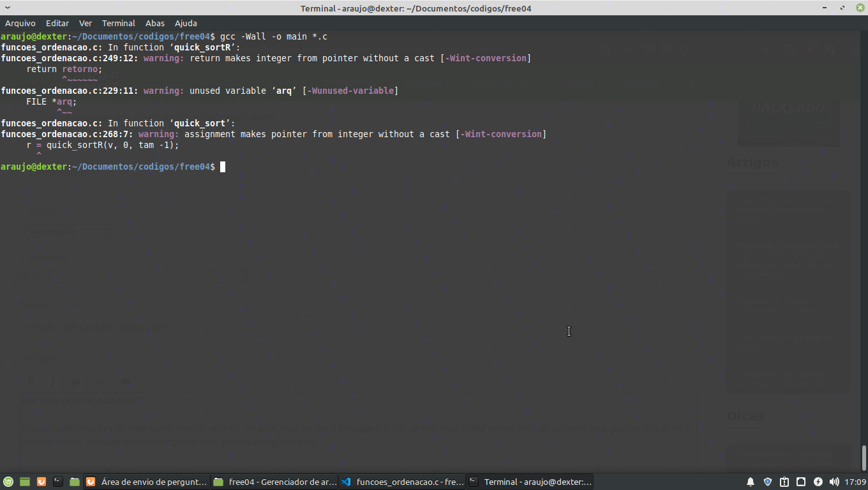Click the update manager shield icon
Image resolution: width=868 pixels, height=490 pixels.
point(768,482)
